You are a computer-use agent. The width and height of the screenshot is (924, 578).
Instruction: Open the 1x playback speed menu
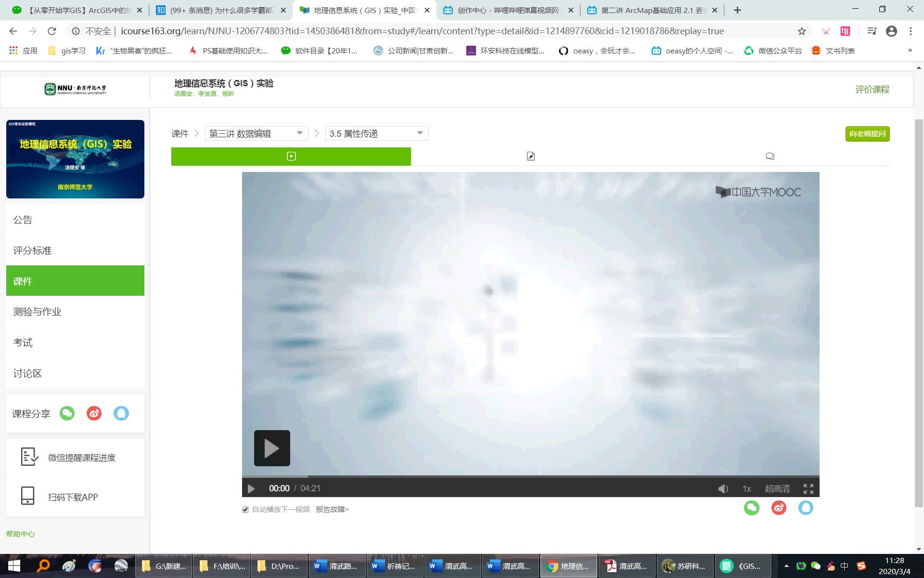(x=746, y=489)
